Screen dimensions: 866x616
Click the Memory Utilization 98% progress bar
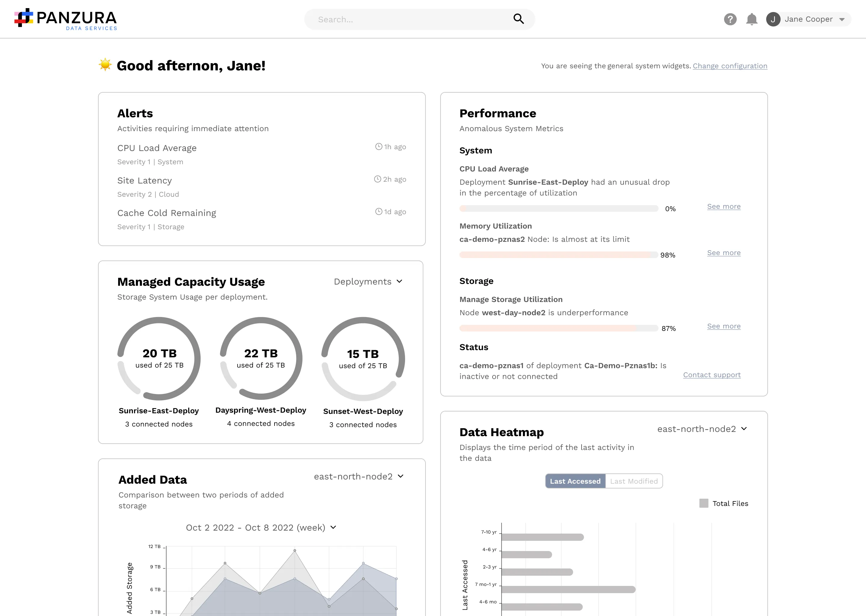point(559,254)
